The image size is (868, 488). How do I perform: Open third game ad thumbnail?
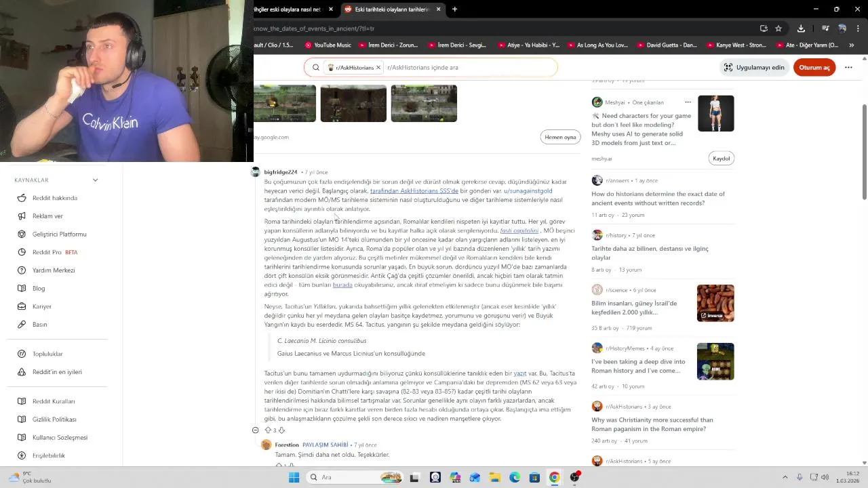pos(424,103)
